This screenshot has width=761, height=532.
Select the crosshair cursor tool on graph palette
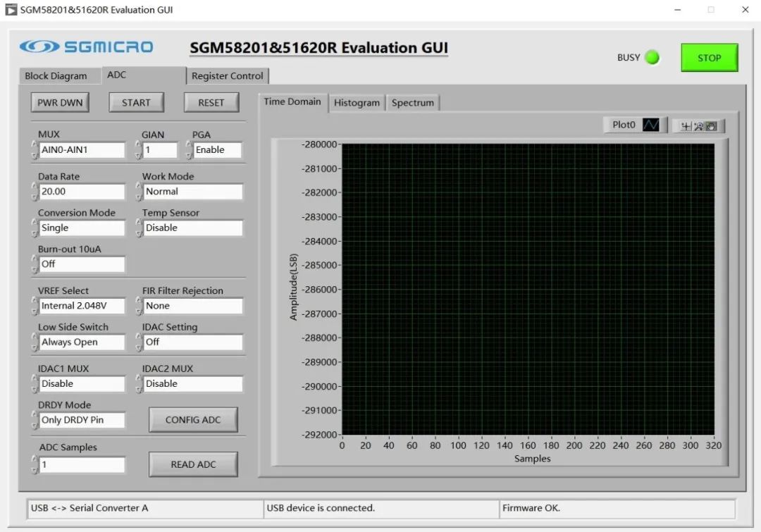pyautogui.click(x=686, y=126)
